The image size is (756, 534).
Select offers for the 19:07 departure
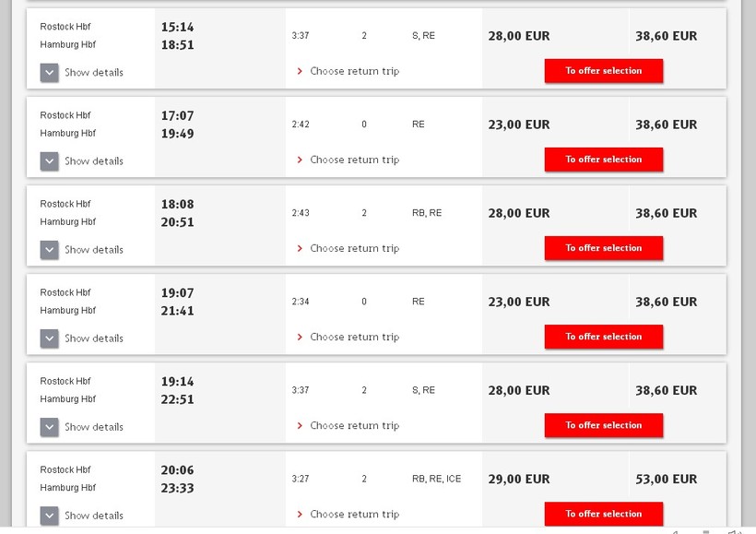click(603, 337)
